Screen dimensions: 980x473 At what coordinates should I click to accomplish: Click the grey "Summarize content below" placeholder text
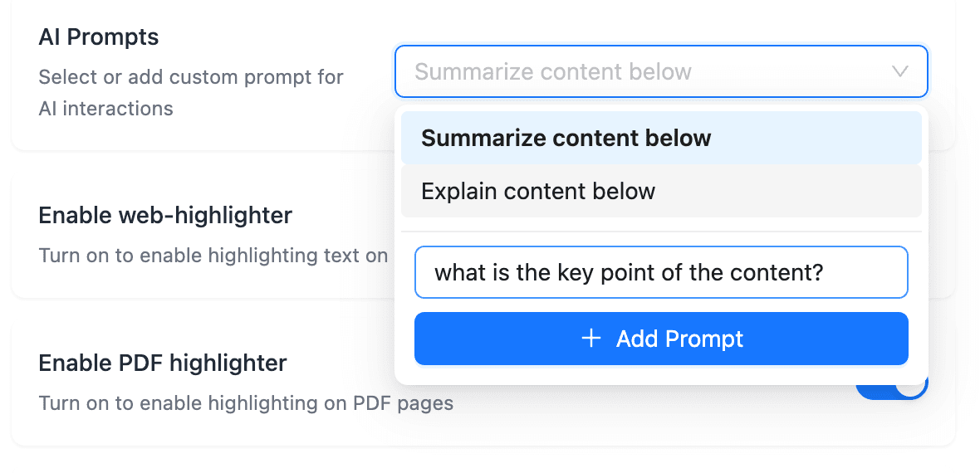click(553, 72)
